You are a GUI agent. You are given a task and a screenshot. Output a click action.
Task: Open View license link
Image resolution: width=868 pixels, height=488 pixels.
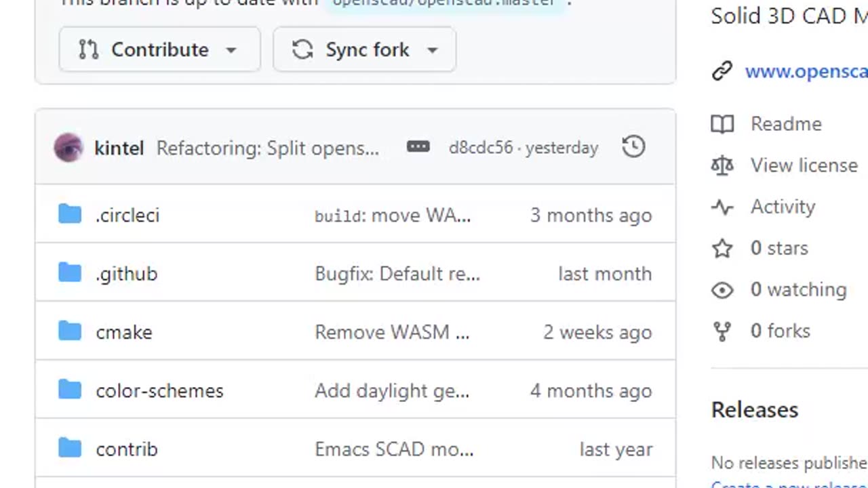coord(804,165)
